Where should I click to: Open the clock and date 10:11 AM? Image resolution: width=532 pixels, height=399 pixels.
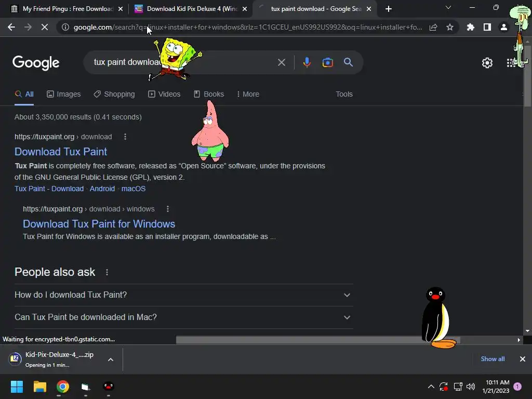click(x=496, y=387)
